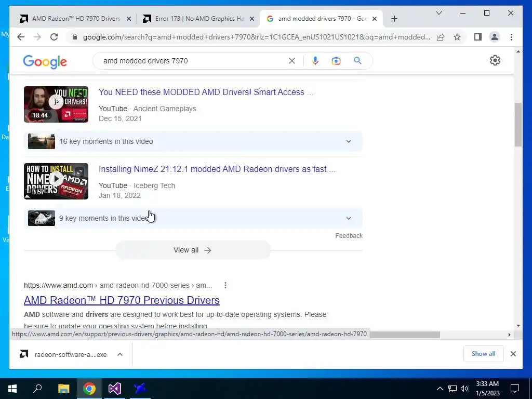The height and width of the screenshot is (399, 532).
Task: Play the NimeZ drivers install video thumbnail
Action: [x=56, y=181]
